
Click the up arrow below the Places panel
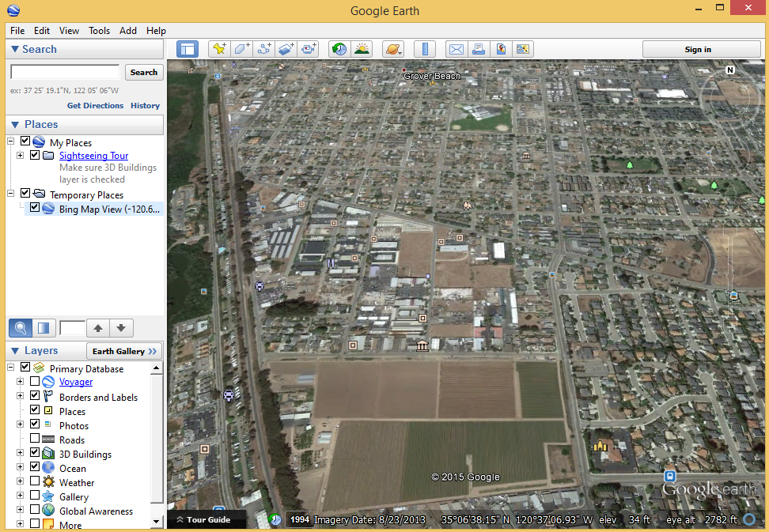[x=98, y=328]
